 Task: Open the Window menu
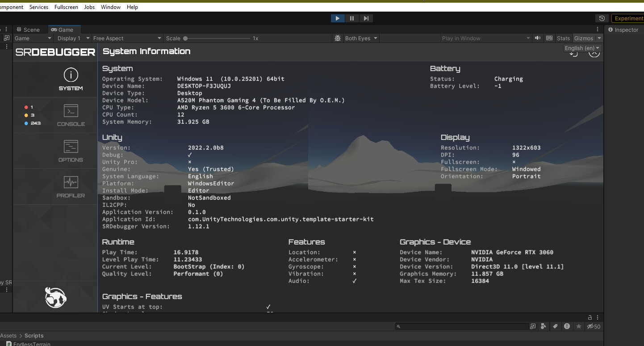(110, 7)
